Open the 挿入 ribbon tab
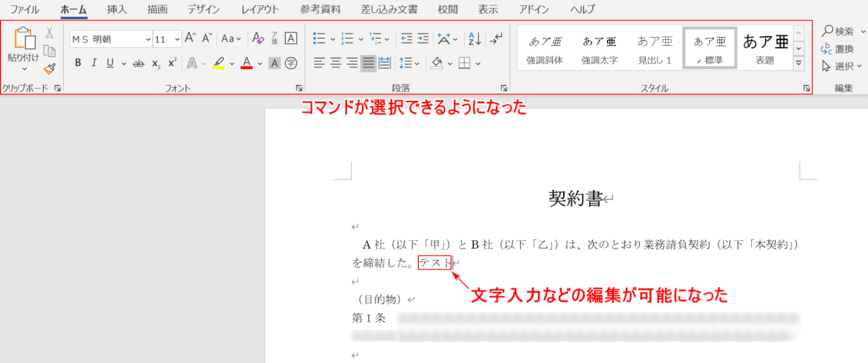 pos(117,10)
